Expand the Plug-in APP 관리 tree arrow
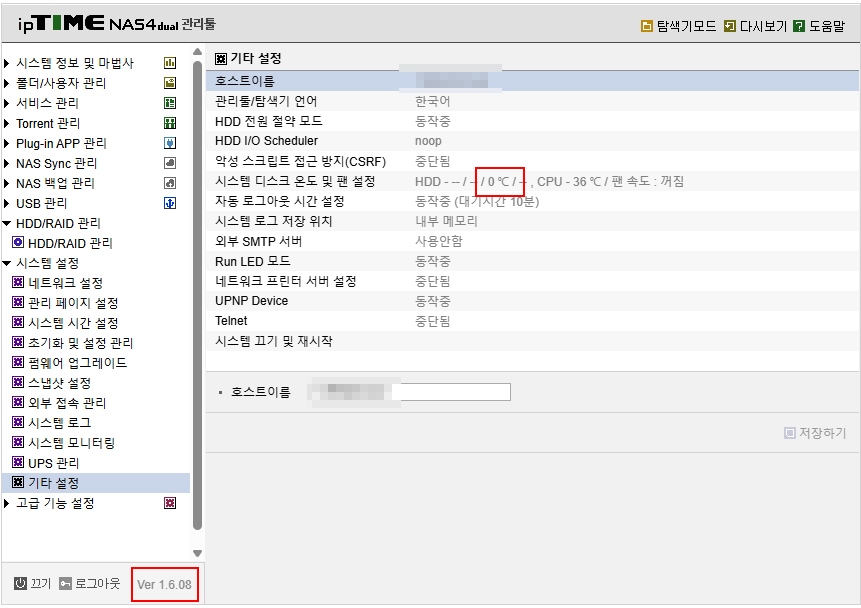 [7, 143]
